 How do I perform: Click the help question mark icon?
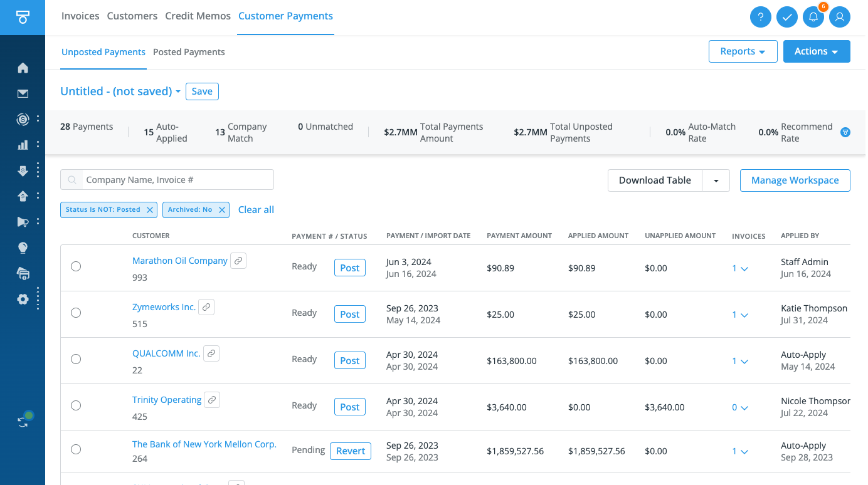click(x=761, y=17)
